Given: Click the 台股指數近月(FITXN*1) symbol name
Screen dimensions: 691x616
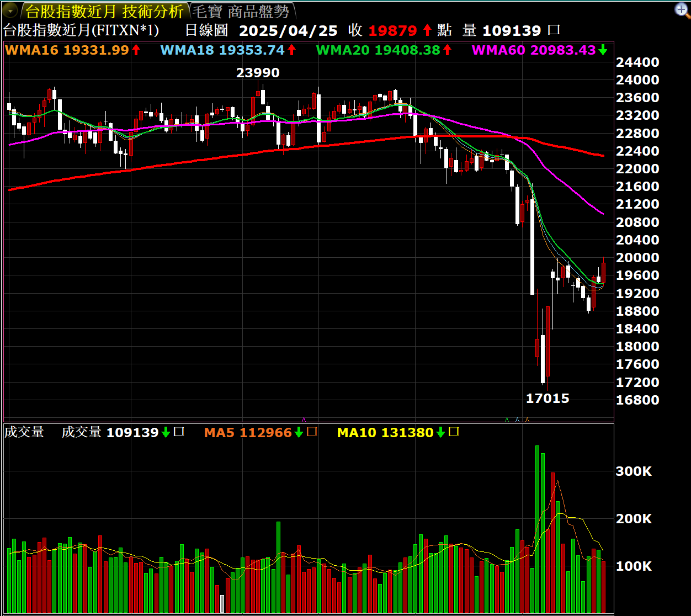Looking at the screenshot, I should [x=81, y=30].
